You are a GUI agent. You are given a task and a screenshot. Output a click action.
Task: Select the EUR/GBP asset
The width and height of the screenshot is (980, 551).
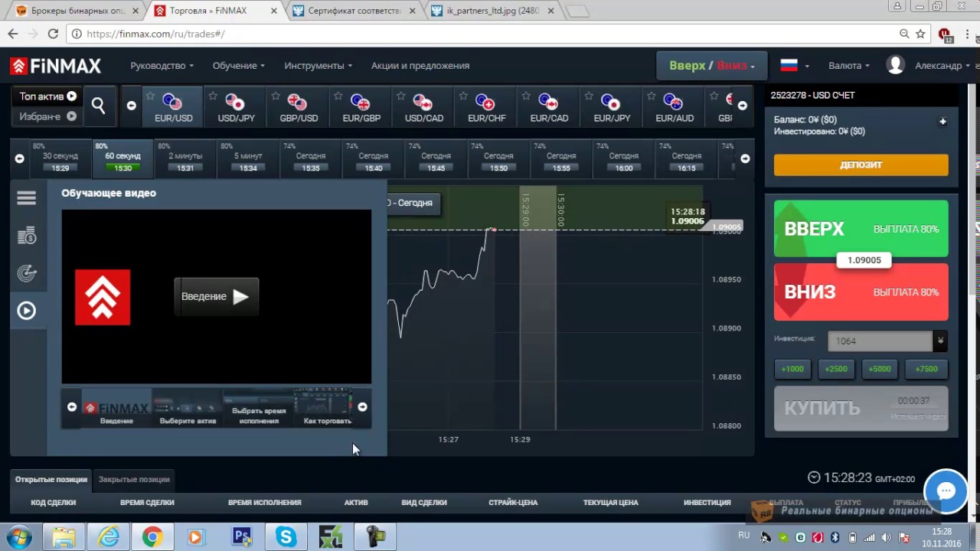(x=361, y=107)
